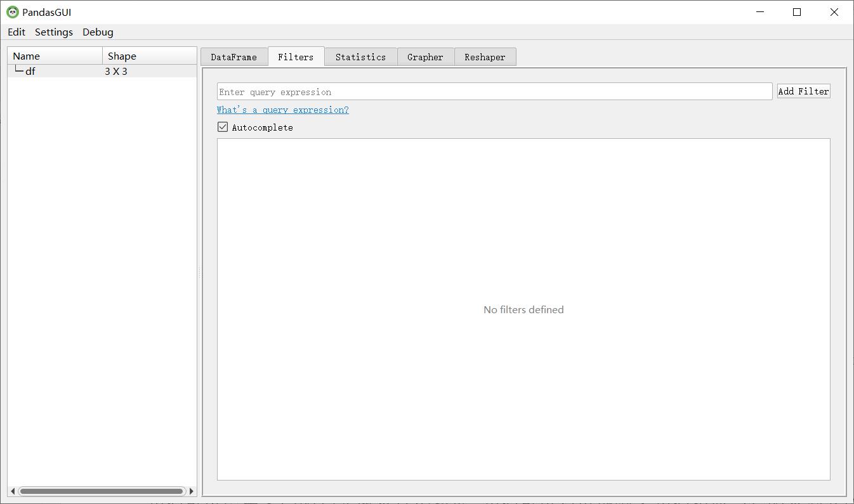Image resolution: width=854 pixels, height=504 pixels.
Task: Click the query expression input field
Action: 494,91
